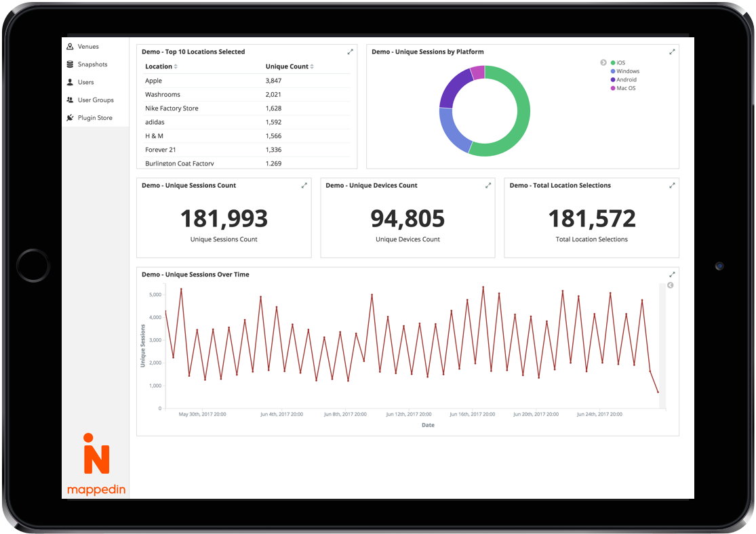
Task: Click the final data point on line chart
Action: (x=658, y=392)
